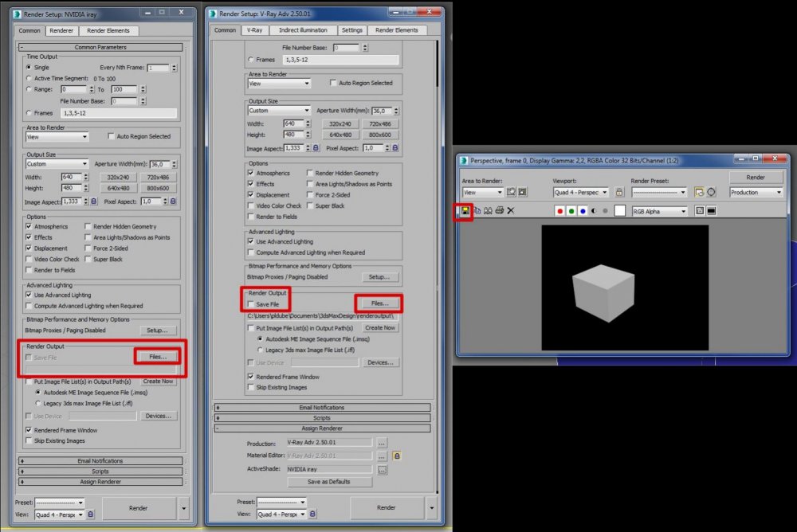797x532 pixels.
Task: Toggle the green channel display
Action: coord(571,211)
